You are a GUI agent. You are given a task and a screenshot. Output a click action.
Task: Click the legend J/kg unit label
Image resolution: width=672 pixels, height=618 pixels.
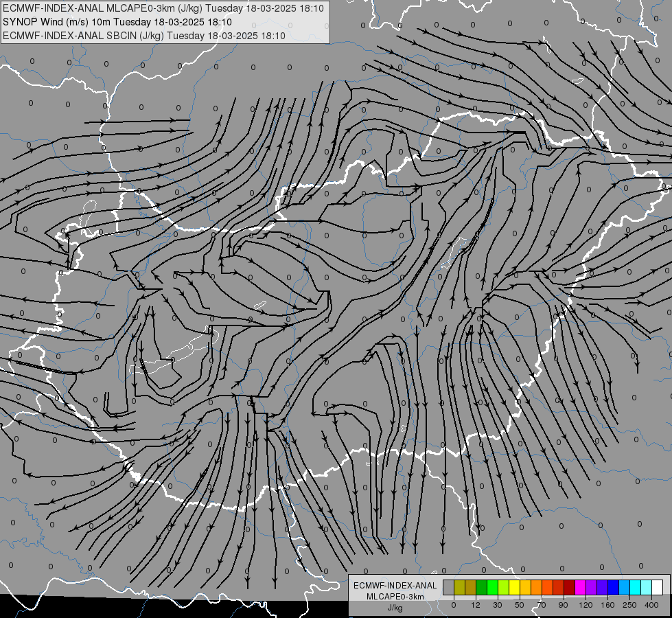395,608
